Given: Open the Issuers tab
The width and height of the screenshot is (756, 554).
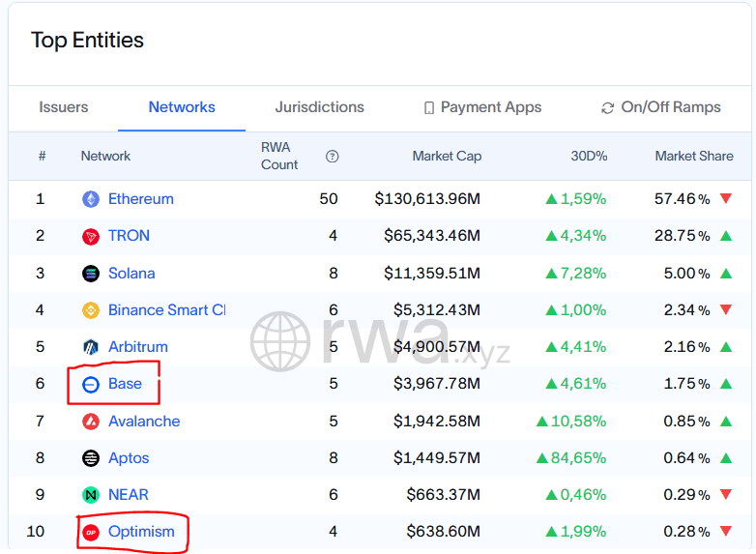Looking at the screenshot, I should [64, 107].
